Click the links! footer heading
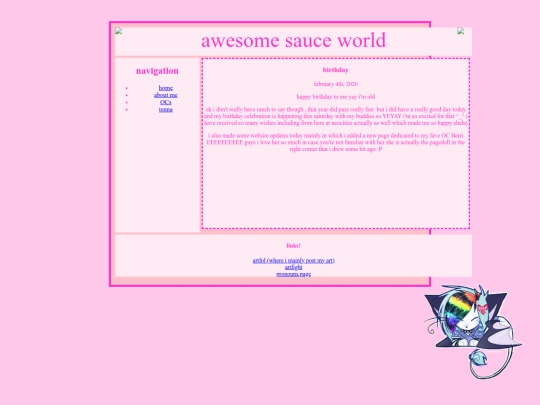The height and width of the screenshot is (405, 540). [293, 246]
